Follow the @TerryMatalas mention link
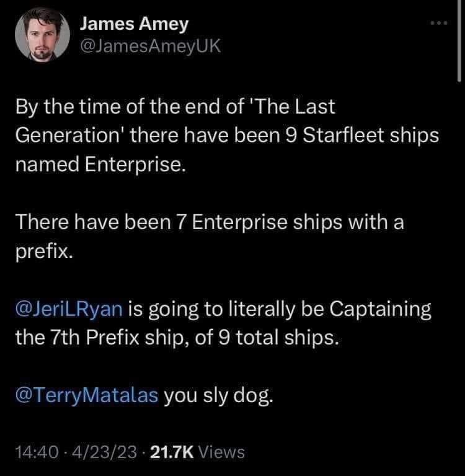 (89, 394)
